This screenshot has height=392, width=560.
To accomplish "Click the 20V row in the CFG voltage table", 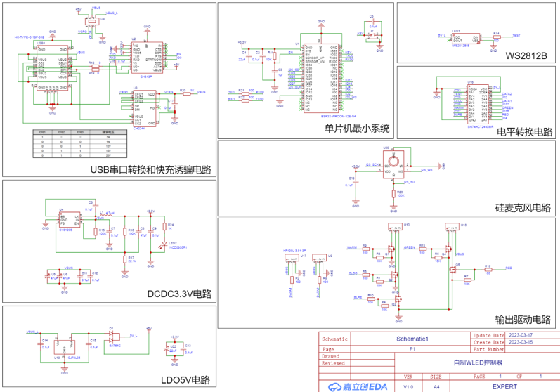I will (x=79, y=155).
